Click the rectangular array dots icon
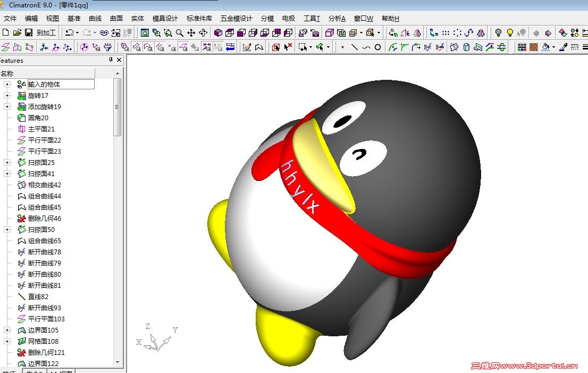 446,32
